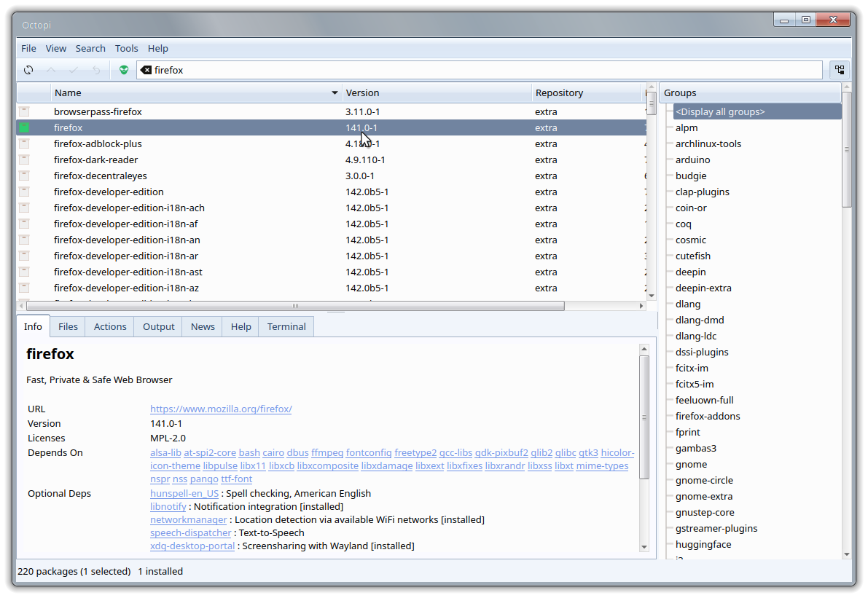Click the Version column header
This screenshot has width=868, height=598.
click(437, 93)
